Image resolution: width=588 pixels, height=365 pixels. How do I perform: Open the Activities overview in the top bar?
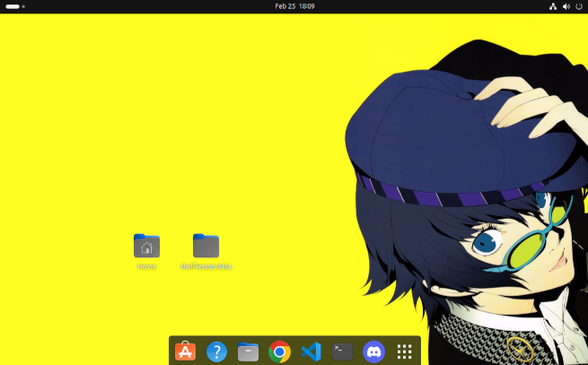point(15,6)
